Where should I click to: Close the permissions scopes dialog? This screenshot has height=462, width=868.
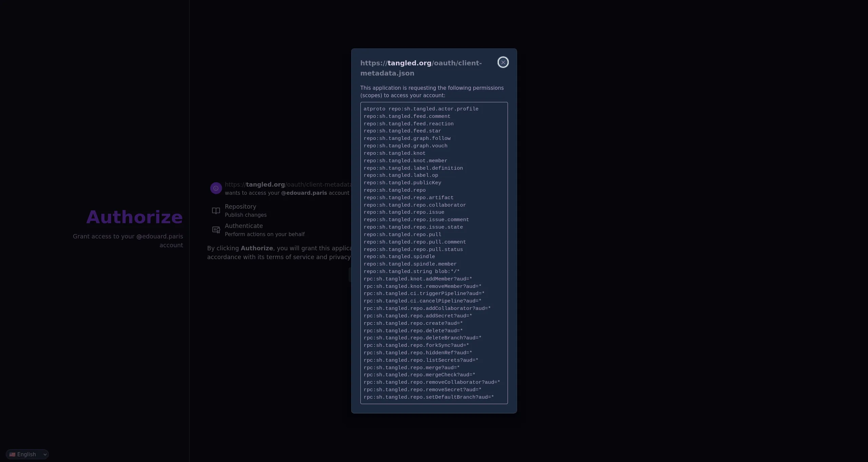pos(503,62)
